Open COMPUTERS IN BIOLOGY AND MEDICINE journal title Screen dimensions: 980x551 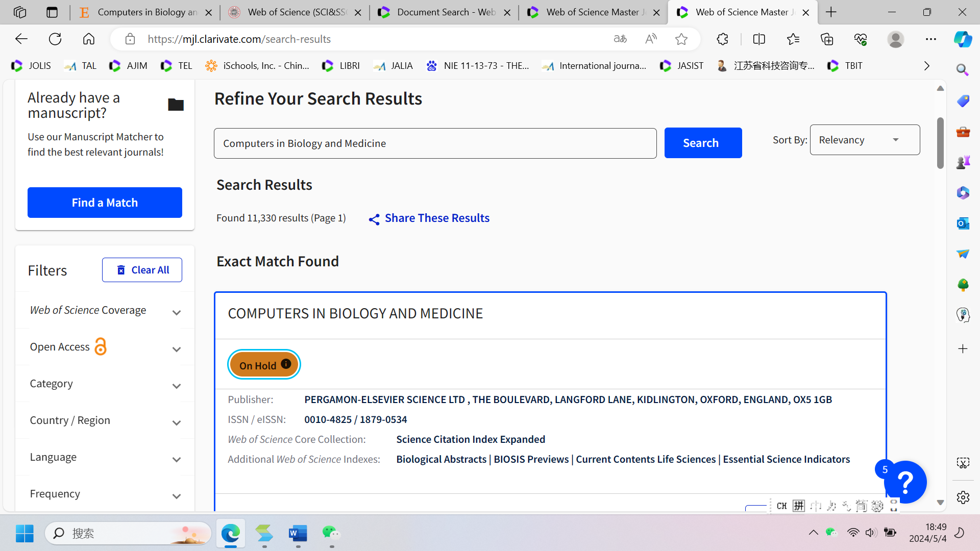pyautogui.click(x=355, y=313)
